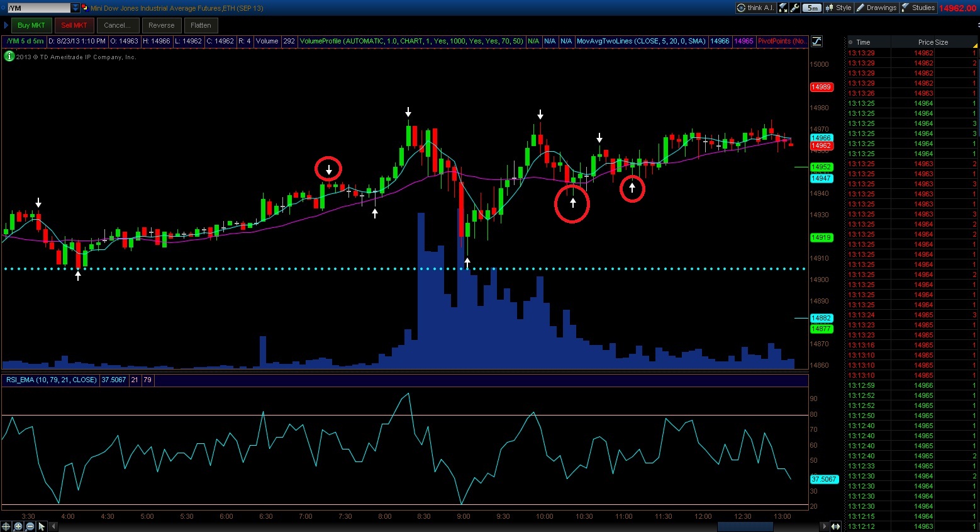The image size is (980, 532).
Task: Click the Price column header
Action: (x=926, y=42)
